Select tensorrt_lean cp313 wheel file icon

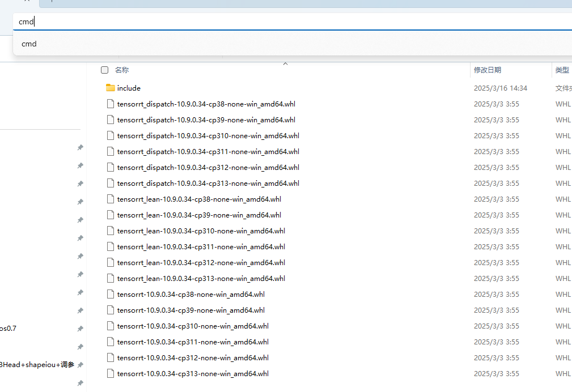(110, 278)
